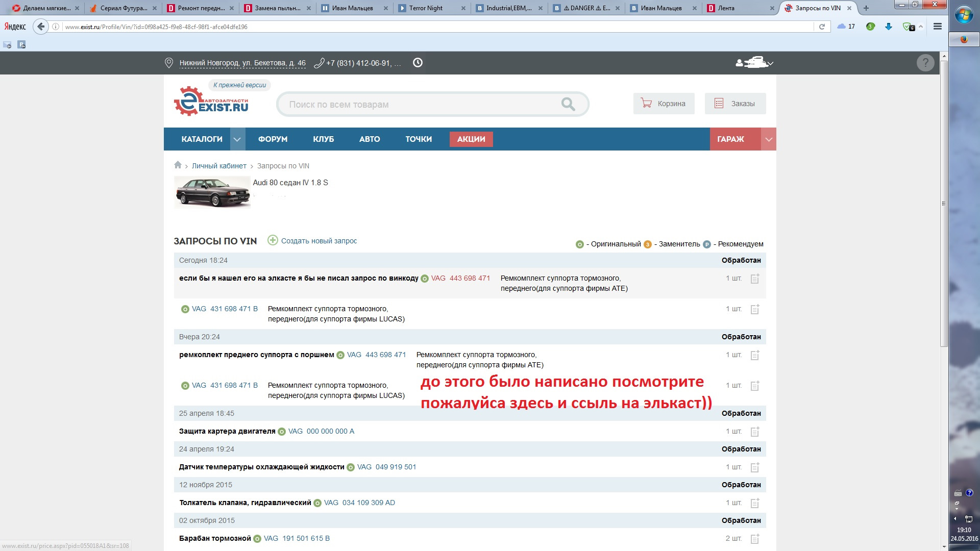The width and height of the screenshot is (980, 551).
Task: Open a new browser tab with plus
Action: 866,8
